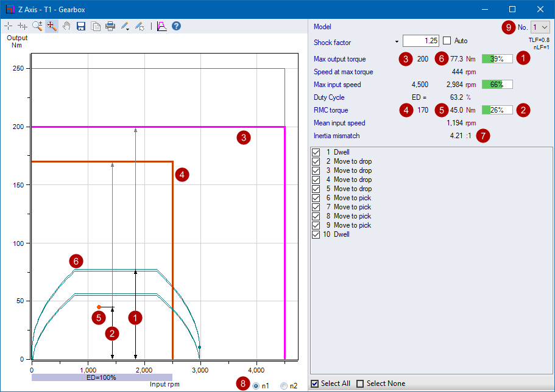Enable the Auto checkbox next to Shock factor

coord(447,40)
